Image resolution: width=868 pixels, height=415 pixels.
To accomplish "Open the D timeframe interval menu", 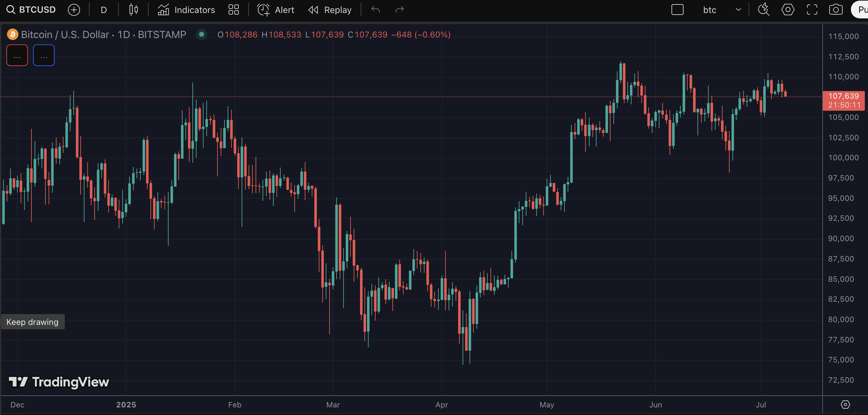I will [x=104, y=10].
